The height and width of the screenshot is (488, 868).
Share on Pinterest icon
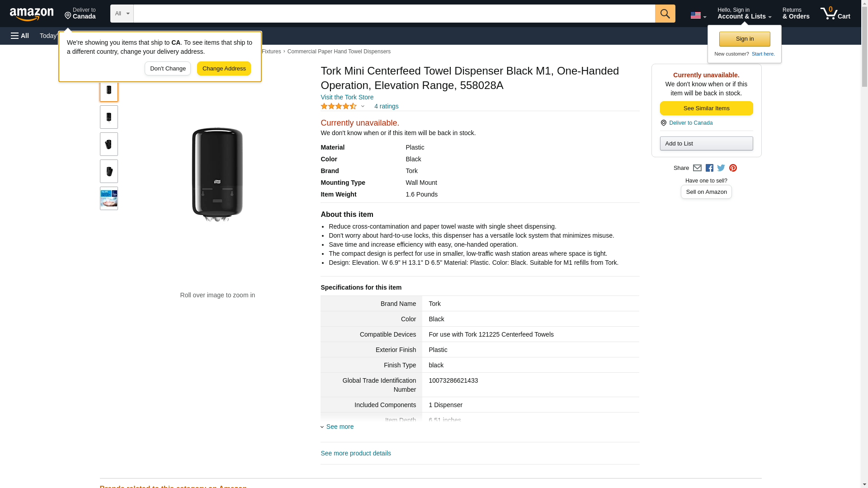click(733, 168)
